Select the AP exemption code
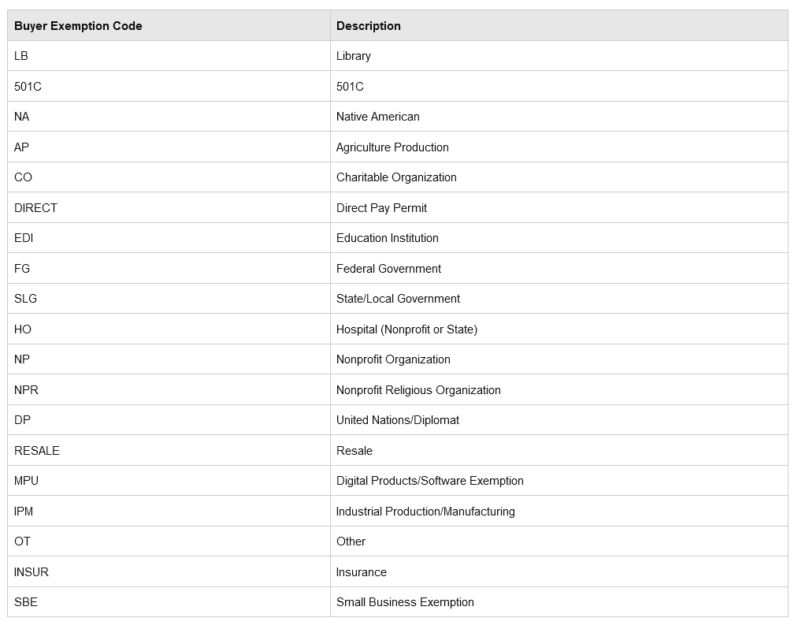798x629 pixels. click(x=21, y=147)
